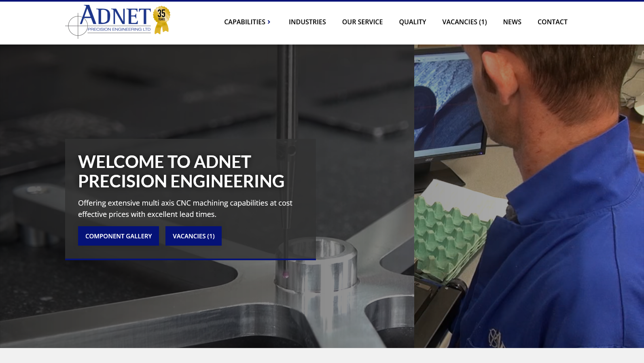644x363 pixels.
Task: Click the computer monitor in the photo
Action: 449,105
